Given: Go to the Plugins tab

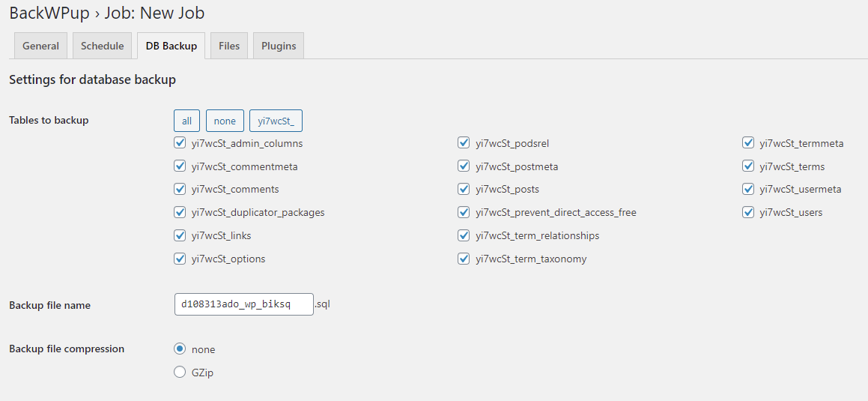Looking at the screenshot, I should [279, 46].
